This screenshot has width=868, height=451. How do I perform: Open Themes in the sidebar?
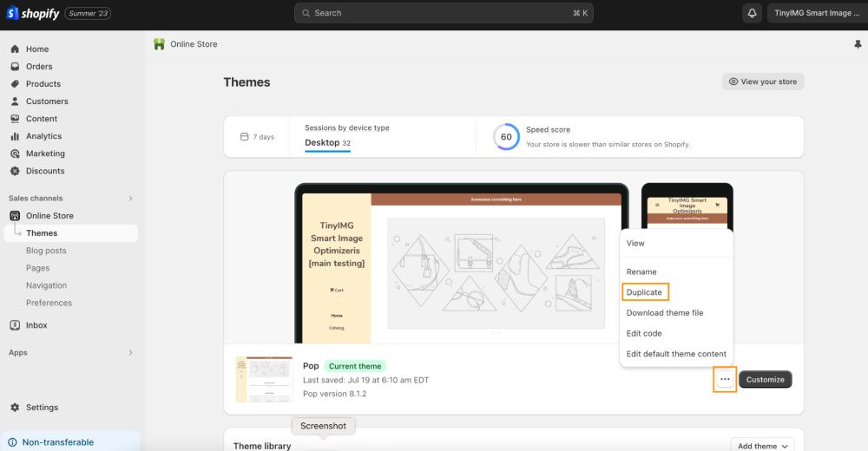pos(71,233)
